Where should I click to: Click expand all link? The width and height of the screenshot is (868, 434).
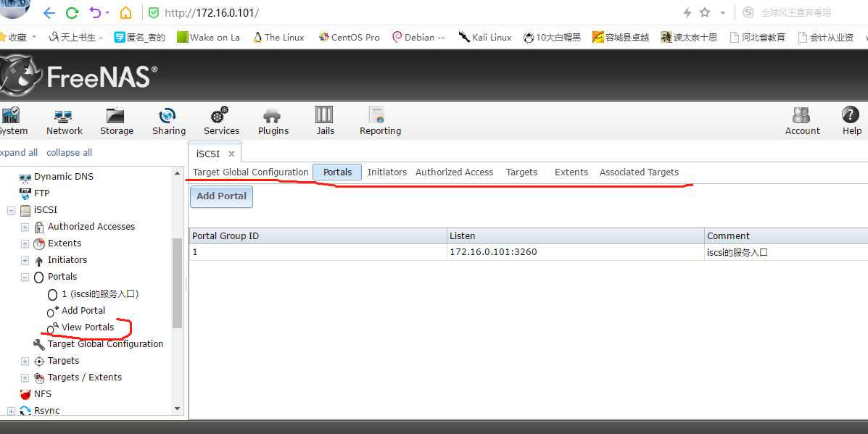(x=19, y=153)
